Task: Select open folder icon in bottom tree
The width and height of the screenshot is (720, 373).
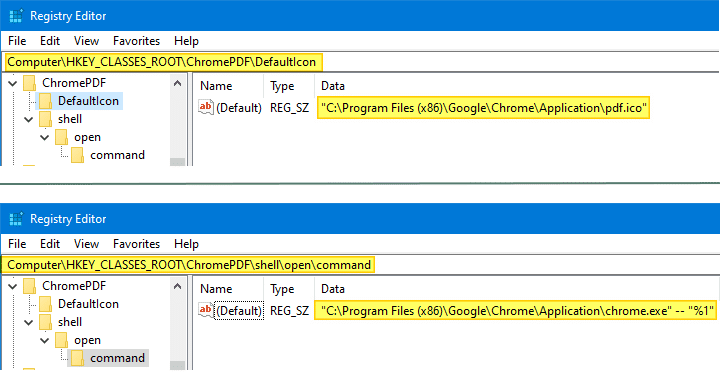Action: [x=61, y=340]
